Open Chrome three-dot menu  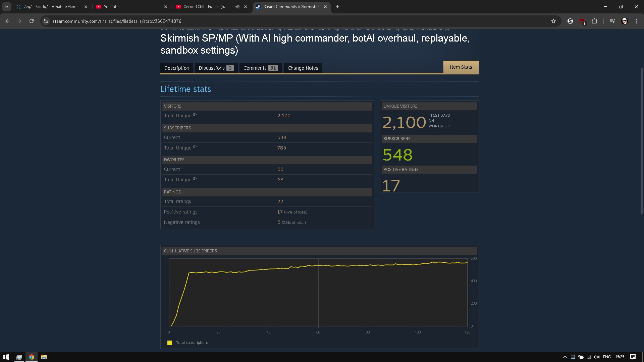pos(637,21)
